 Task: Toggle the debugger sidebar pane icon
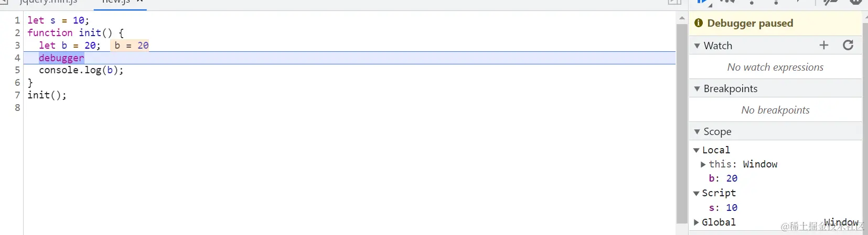click(x=674, y=2)
